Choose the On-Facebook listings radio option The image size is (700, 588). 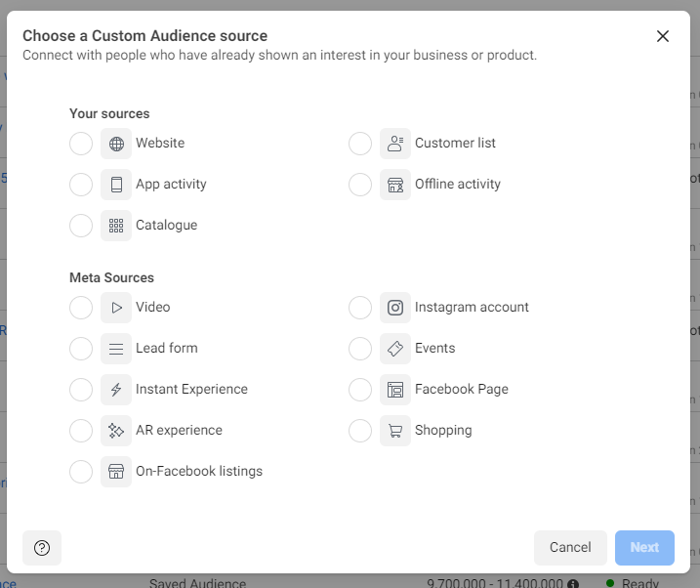click(81, 472)
